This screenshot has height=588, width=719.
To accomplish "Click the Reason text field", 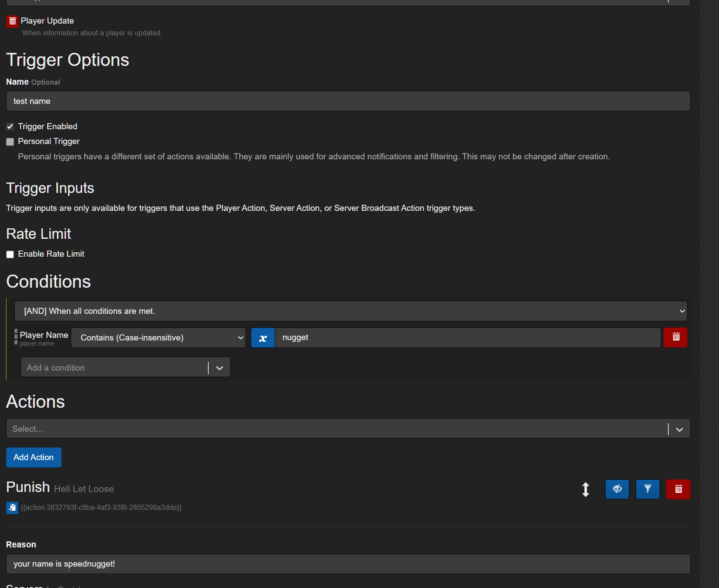I will 348,564.
